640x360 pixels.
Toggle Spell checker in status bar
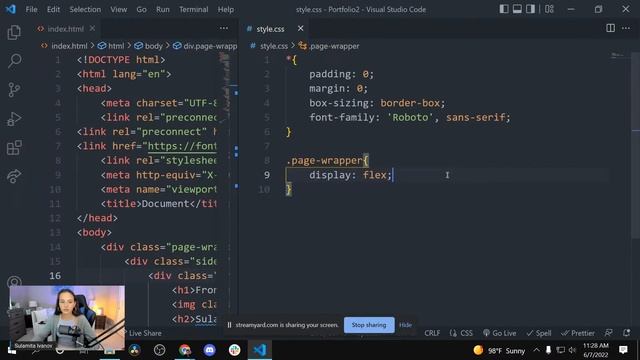(x=539, y=333)
